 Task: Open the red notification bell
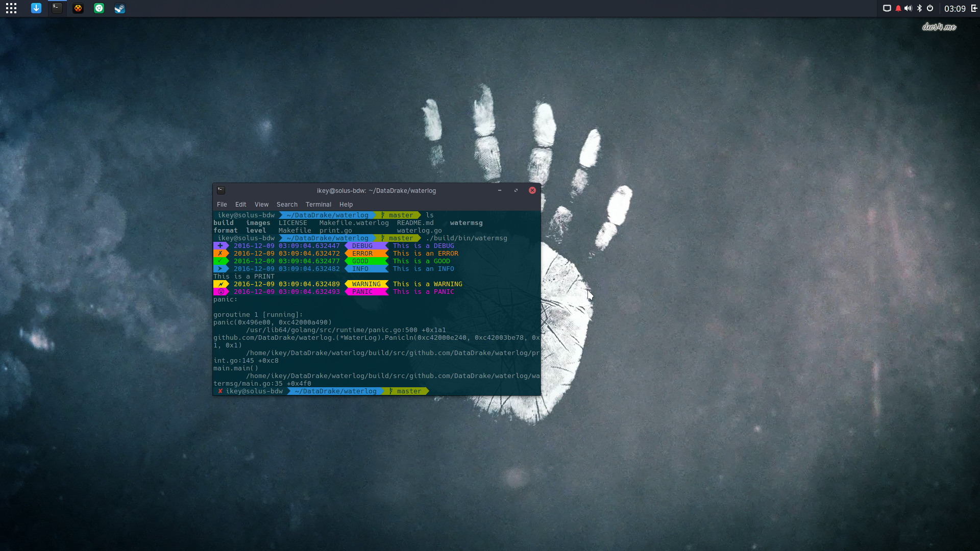click(898, 8)
